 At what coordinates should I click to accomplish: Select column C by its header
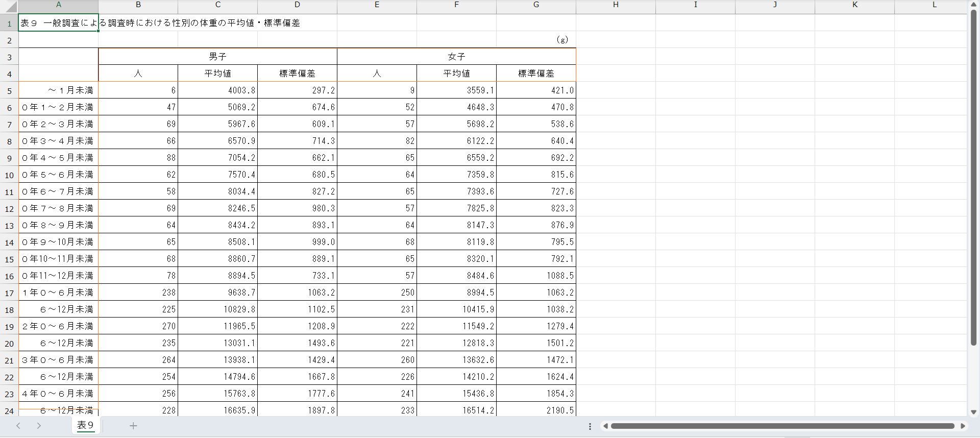pos(217,5)
